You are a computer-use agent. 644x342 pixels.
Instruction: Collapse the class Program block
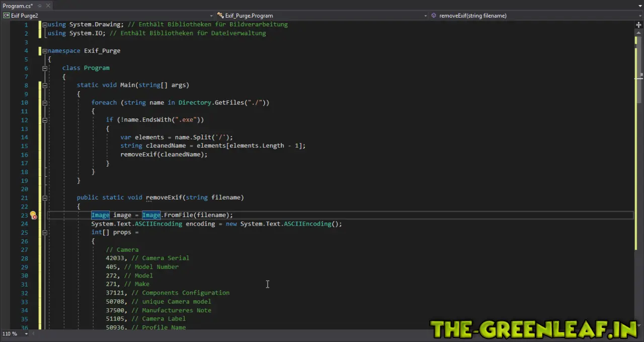pyautogui.click(x=45, y=68)
